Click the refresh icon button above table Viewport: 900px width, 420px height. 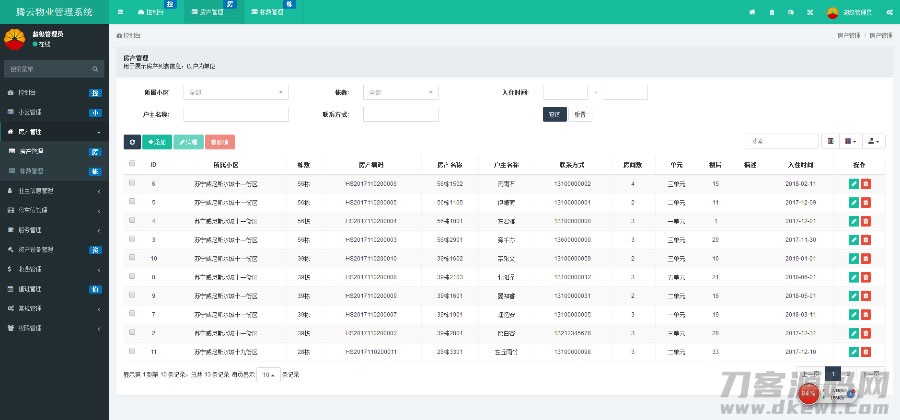click(131, 142)
